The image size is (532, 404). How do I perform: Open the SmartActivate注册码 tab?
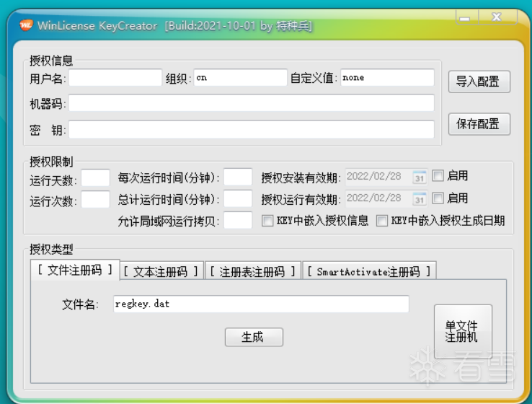click(369, 271)
